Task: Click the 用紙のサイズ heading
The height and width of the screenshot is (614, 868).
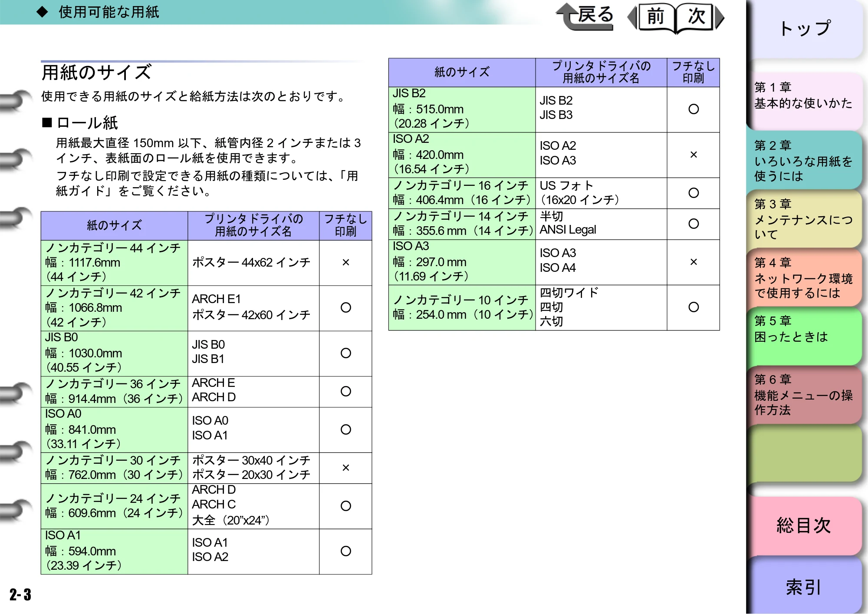Action: 96,72
